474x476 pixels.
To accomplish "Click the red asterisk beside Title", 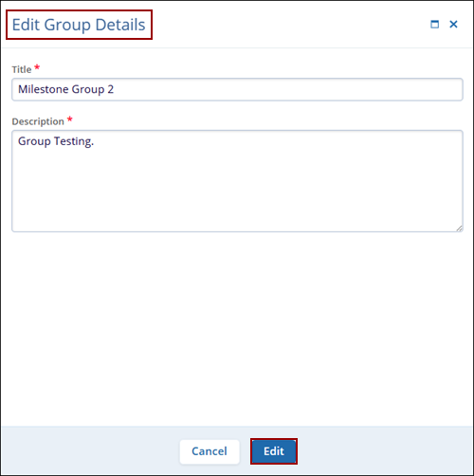I will point(37,67).
